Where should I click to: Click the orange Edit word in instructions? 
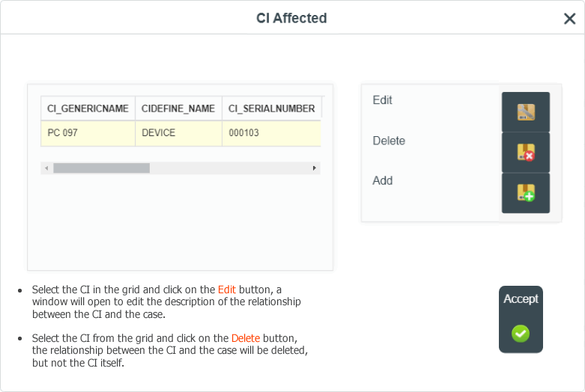point(227,290)
